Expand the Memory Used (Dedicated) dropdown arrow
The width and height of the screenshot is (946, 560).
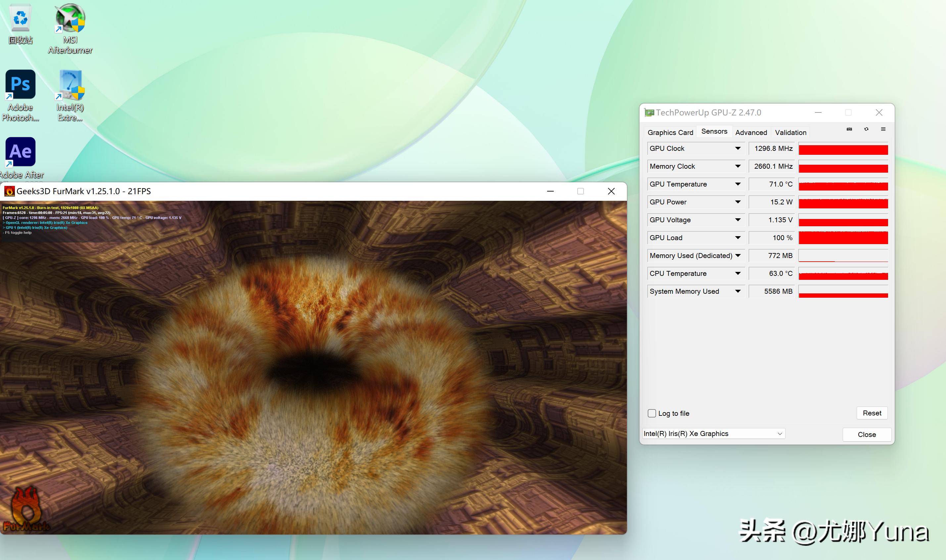[737, 255]
